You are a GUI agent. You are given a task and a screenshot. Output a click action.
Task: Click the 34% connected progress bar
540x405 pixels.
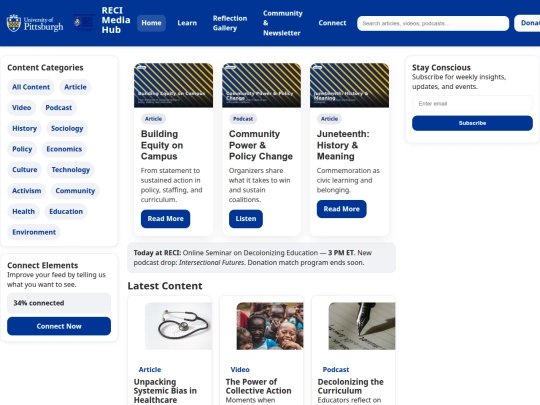tap(59, 303)
